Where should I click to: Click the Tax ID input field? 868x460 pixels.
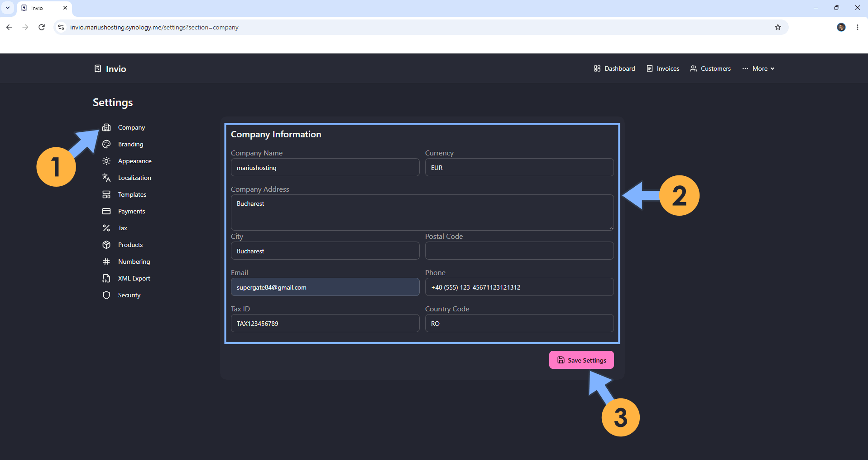click(325, 323)
